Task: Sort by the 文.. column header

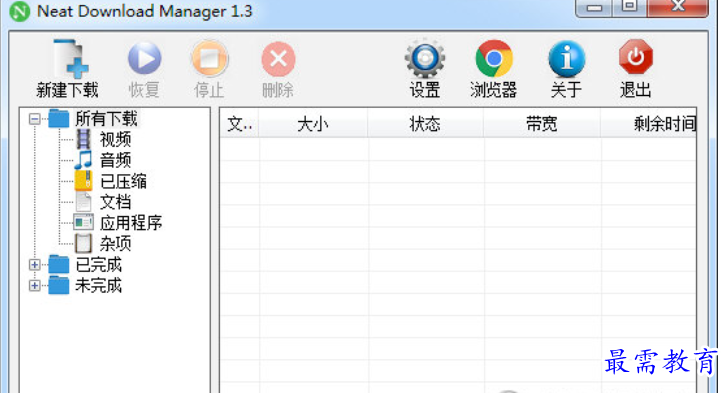Action: (x=239, y=124)
